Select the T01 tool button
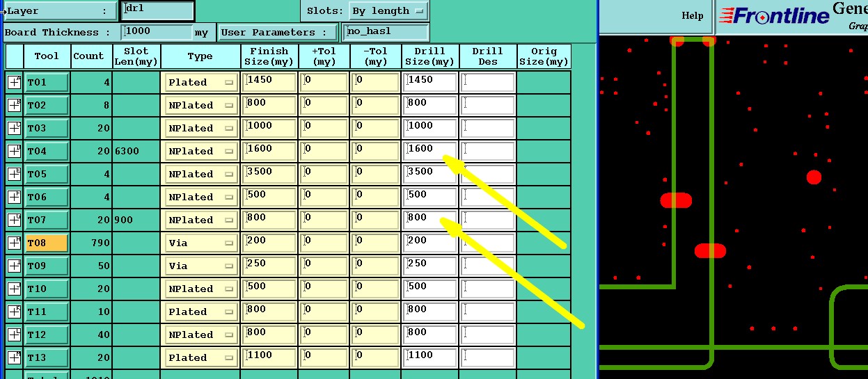The height and width of the screenshot is (379, 868). [47, 82]
